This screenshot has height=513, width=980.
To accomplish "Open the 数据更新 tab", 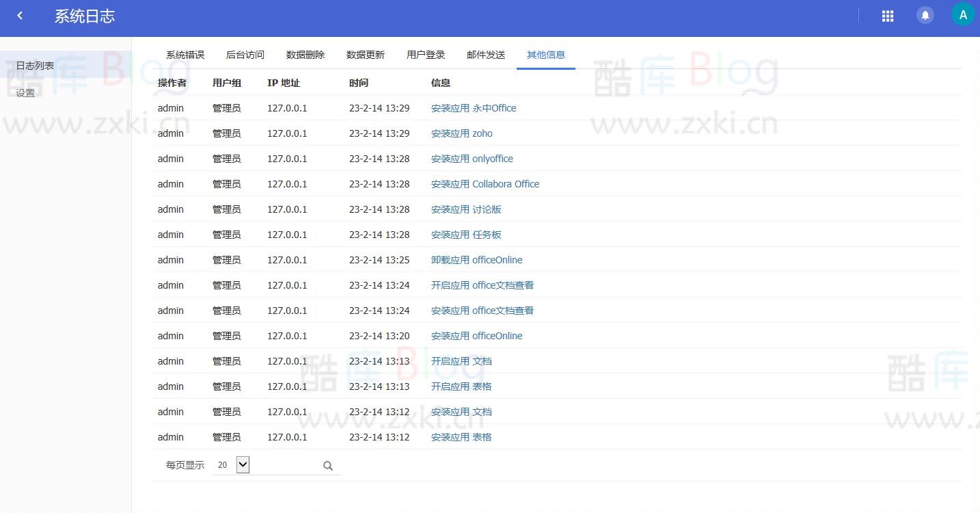I will (x=366, y=55).
